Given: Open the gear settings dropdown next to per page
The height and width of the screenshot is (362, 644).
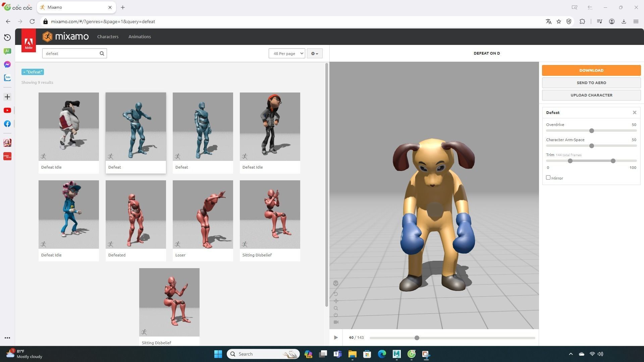Looking at the screenshot, I should [315, 53].
